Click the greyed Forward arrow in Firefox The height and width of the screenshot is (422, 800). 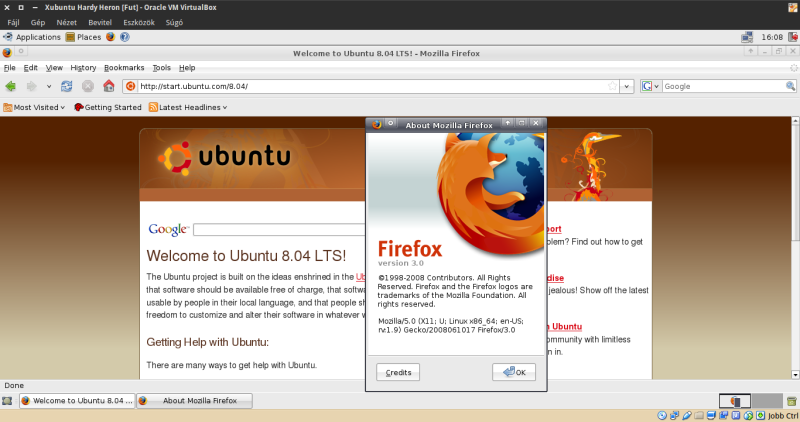tap(32, 86)
